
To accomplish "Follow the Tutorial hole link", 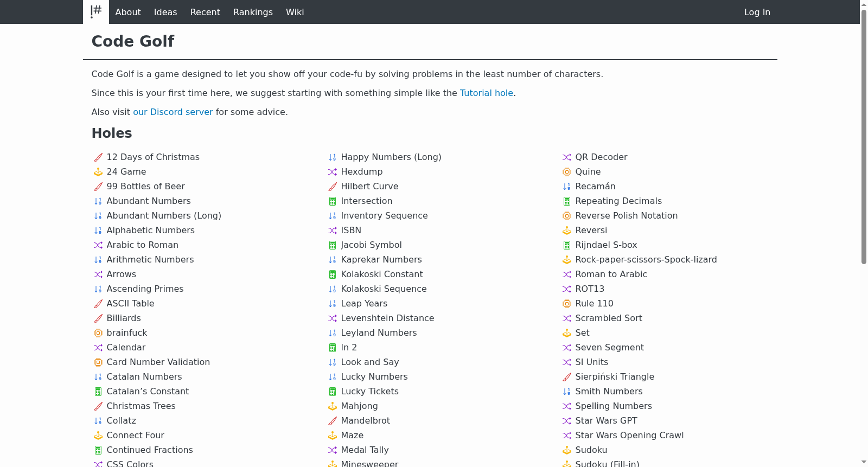I will pyautogui.click(x=487, y=93).
